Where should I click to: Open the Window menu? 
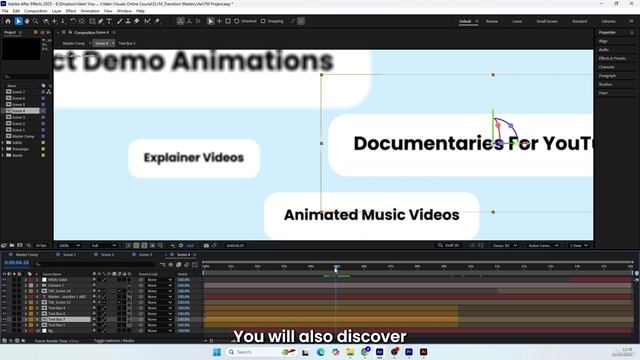click(124, 11)
